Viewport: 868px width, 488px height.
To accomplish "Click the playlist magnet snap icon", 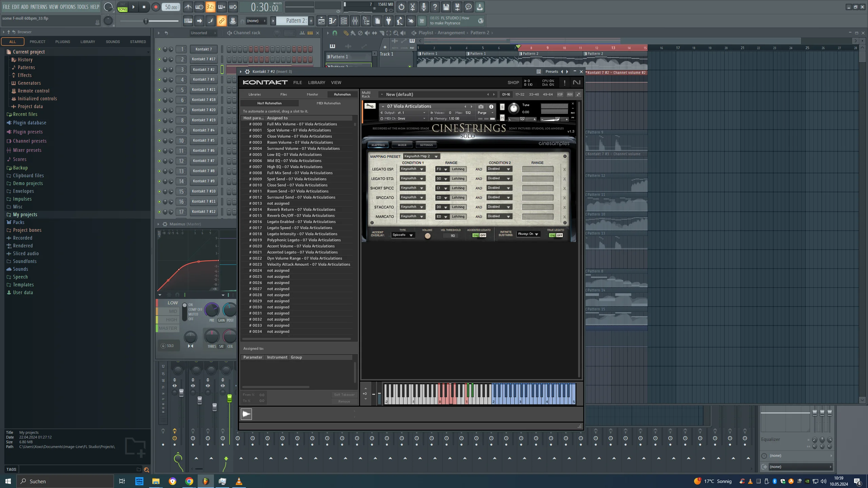I will pyautogui.click(x=335, y=33).
